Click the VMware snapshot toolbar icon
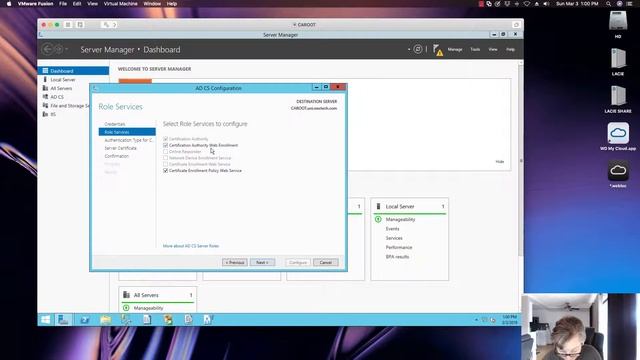Screen dimensions: 640x360 click(80, 24)
